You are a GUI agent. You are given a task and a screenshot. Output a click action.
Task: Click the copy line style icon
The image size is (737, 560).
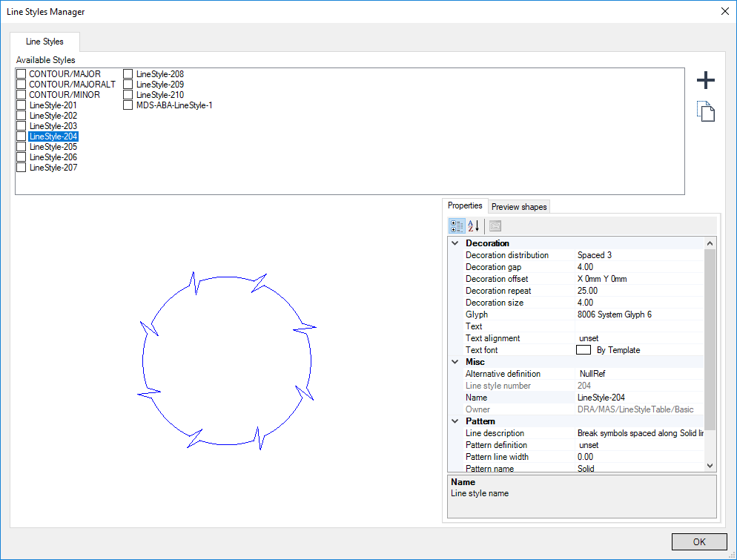pos(706,112)
